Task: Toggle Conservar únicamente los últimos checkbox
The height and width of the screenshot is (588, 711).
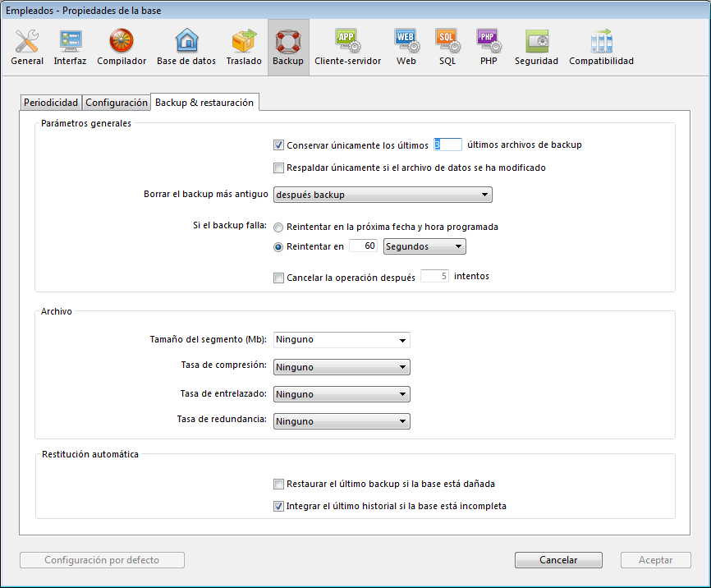Action: point(278,145)
